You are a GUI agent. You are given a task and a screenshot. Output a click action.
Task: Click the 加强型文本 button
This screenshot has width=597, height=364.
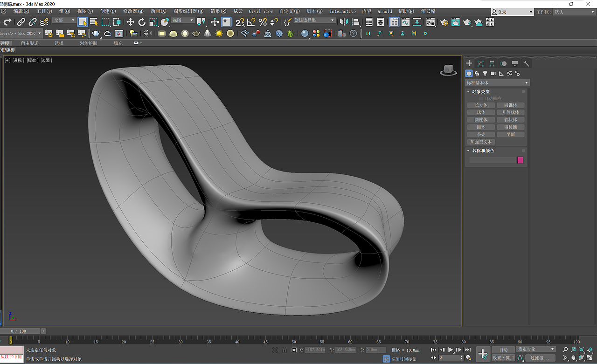click(481, 142)
